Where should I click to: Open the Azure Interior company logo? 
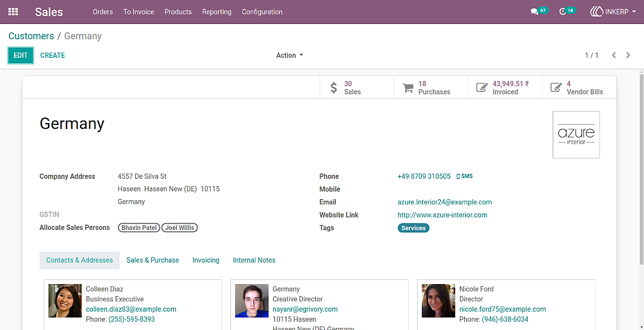pos(576,135)
